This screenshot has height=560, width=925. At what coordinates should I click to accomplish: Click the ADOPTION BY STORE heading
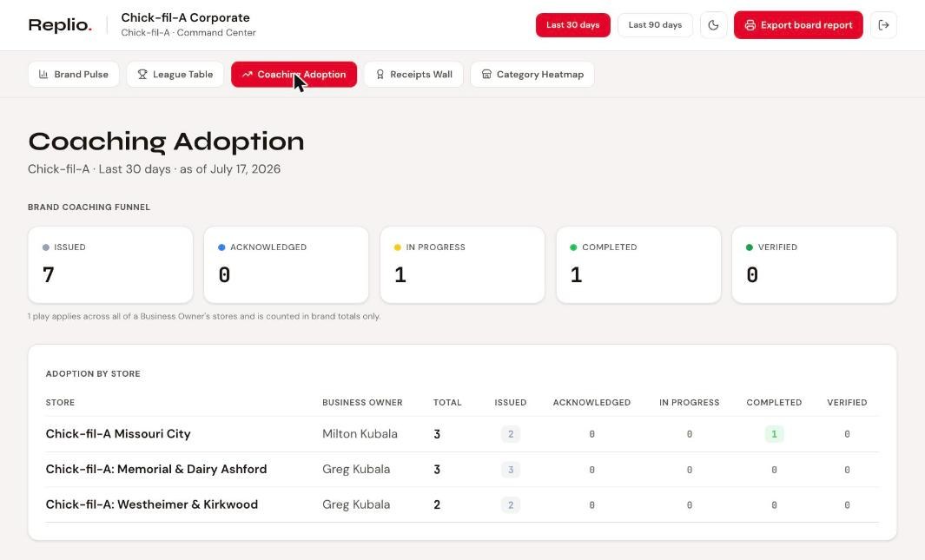point(93,373)
